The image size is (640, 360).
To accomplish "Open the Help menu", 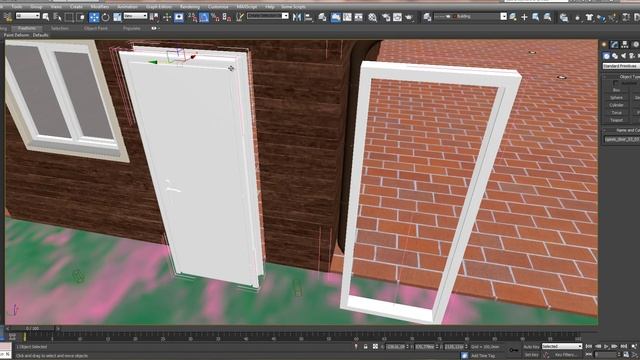I will click(x=270, y=7).
